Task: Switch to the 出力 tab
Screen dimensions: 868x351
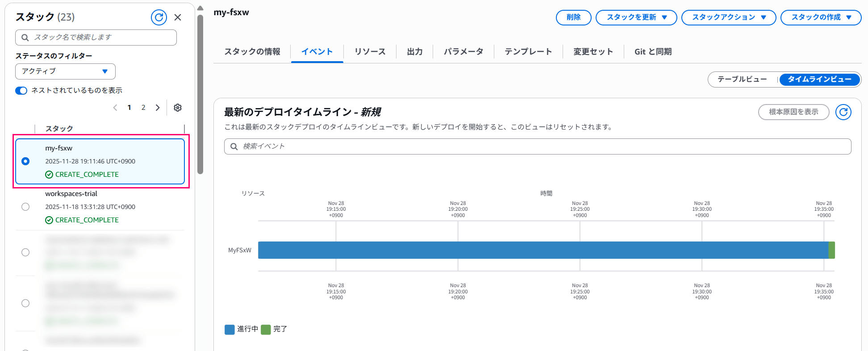Action: (415, 52)
